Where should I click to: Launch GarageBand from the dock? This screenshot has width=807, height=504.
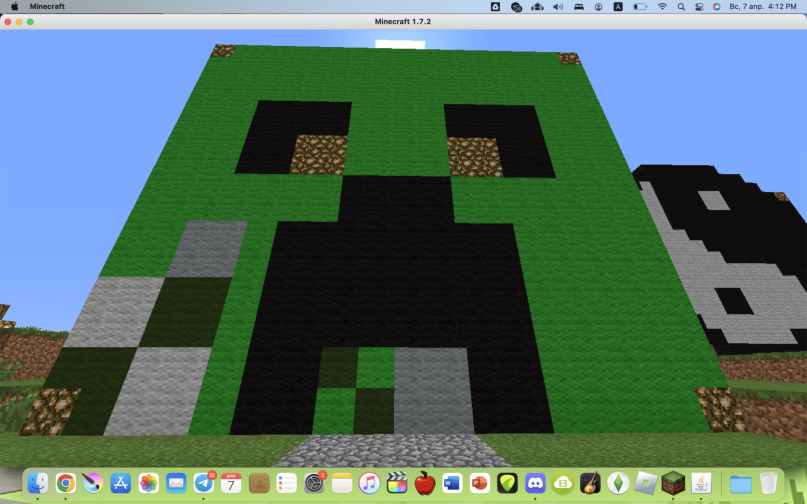tap(590, 483)
